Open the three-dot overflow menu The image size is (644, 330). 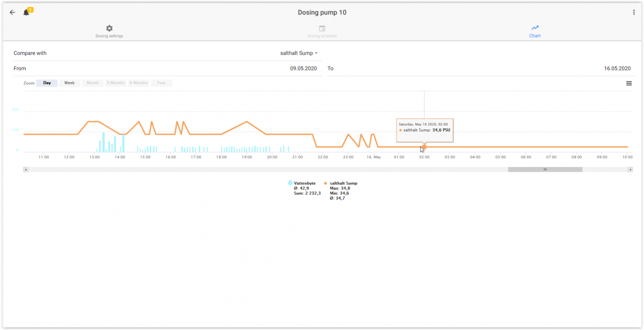[x=634, y=12]
